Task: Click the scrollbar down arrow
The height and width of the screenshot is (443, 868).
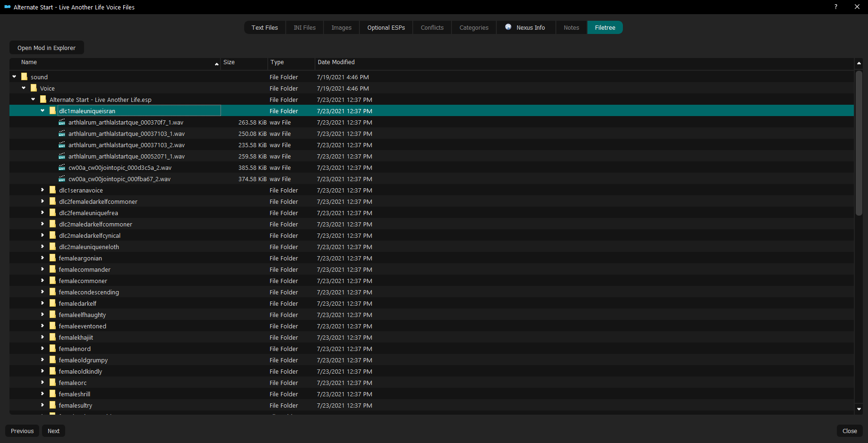Action: [859, 409]
